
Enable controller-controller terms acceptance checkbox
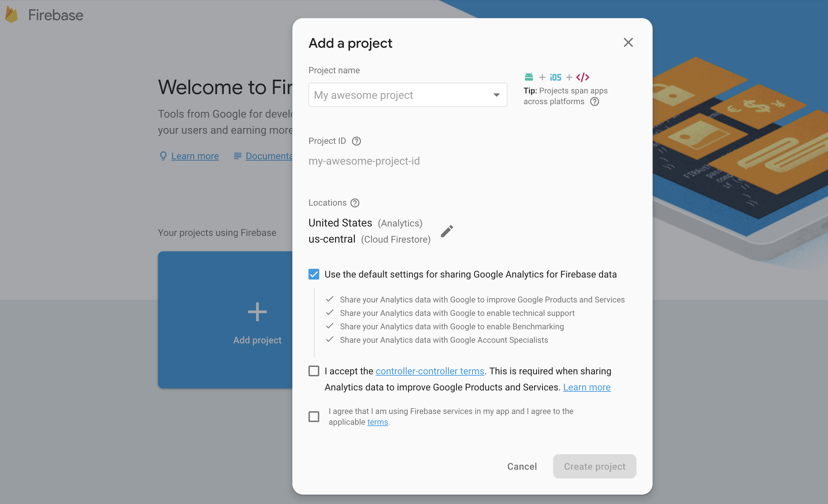[x=314, y=371]
